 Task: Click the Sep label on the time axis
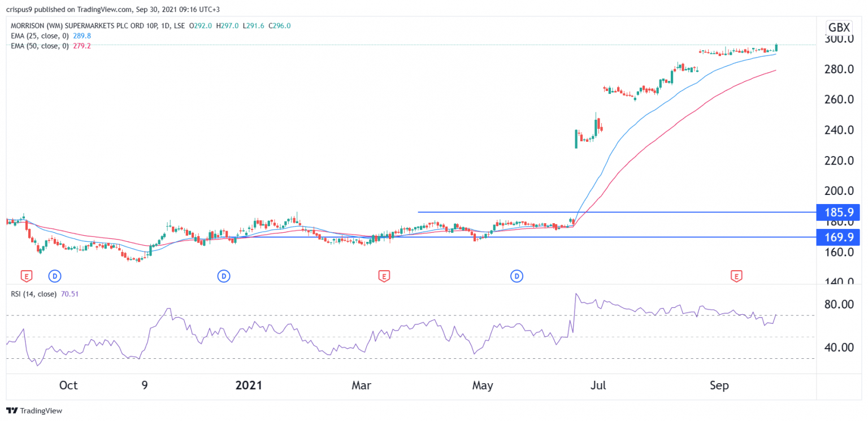pyautogui.click(x=719, y=385)
